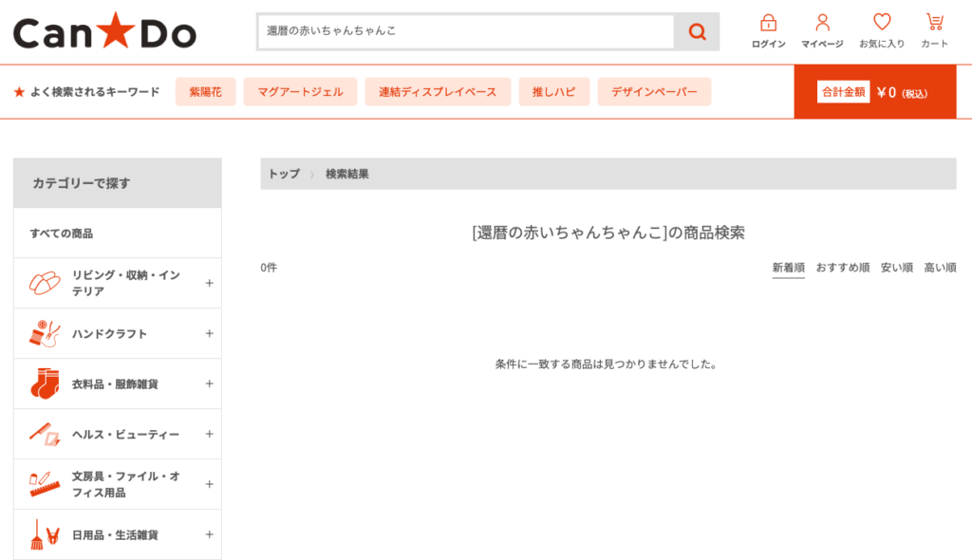972x560 pixels.
Task: Click the ハンドクラフト thread and scissors icon
Action: tap(45, 334)
